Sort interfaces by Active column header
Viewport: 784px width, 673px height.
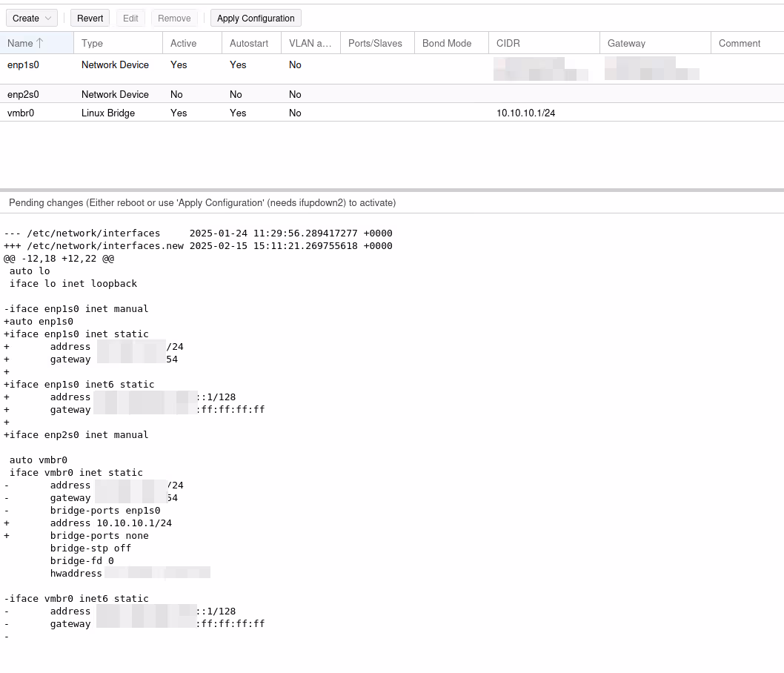[191, 43]
